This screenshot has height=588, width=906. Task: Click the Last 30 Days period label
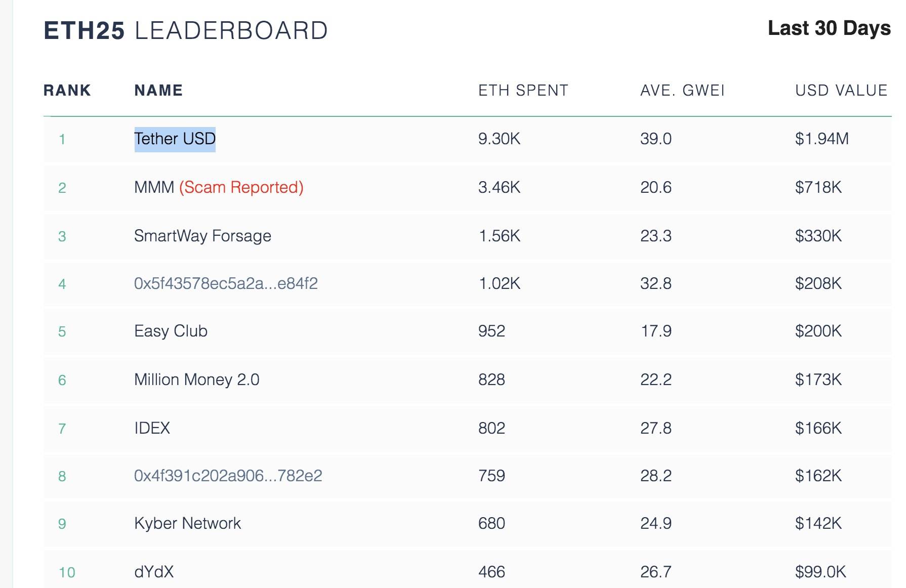pos(829,28)
